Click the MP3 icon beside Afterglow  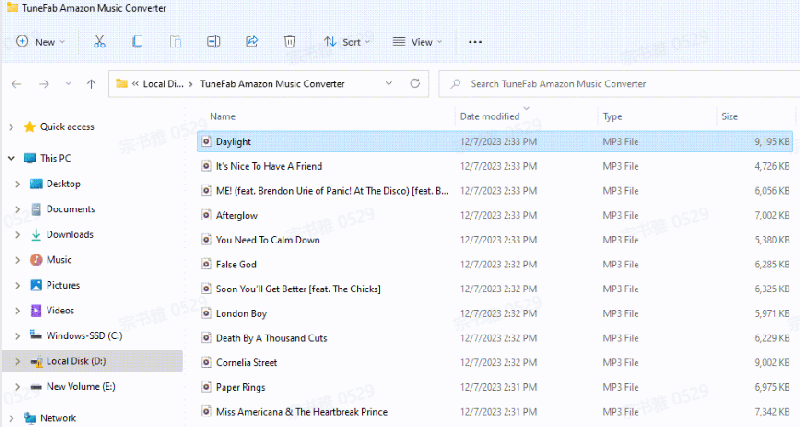[206, 215]
